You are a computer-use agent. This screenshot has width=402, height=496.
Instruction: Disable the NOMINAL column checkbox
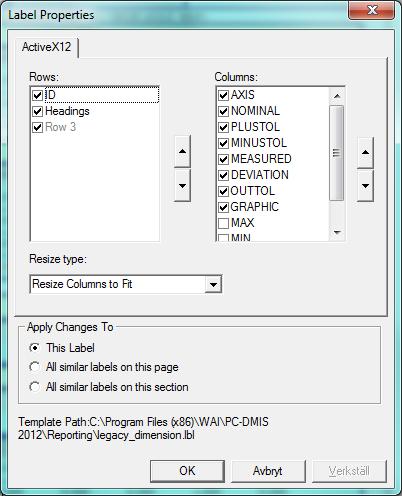223,111
